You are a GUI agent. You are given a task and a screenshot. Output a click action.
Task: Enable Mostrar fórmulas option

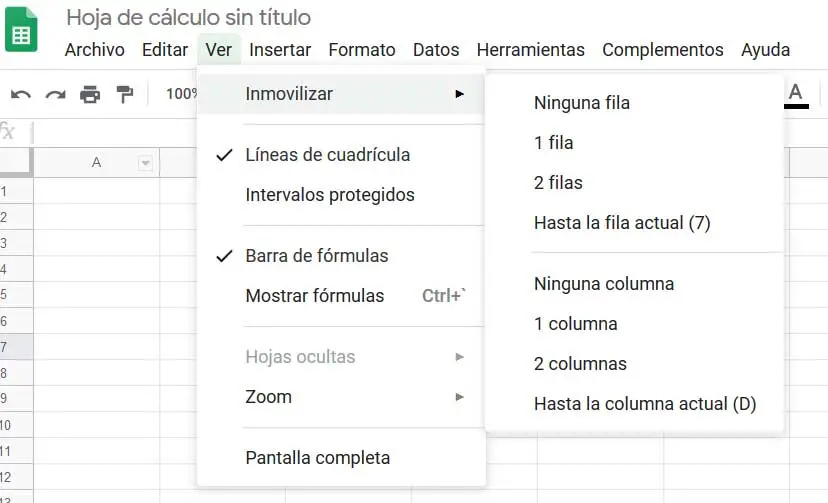315,296
